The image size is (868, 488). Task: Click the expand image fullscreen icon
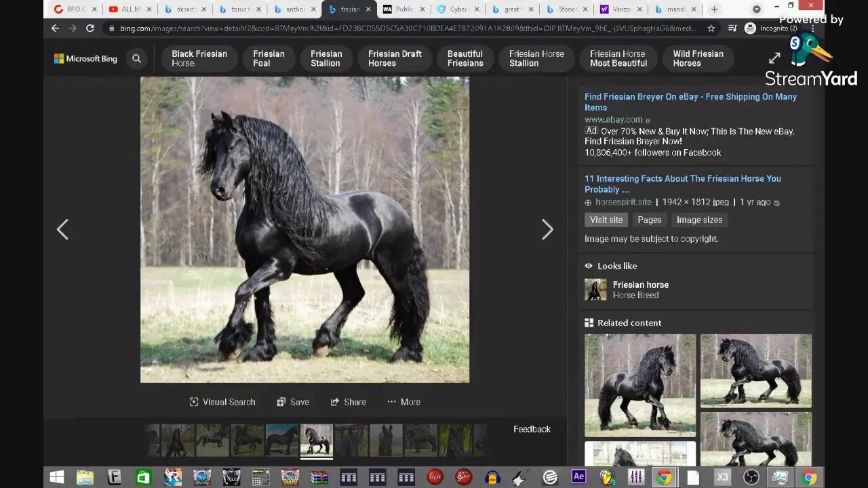(774, 59)
